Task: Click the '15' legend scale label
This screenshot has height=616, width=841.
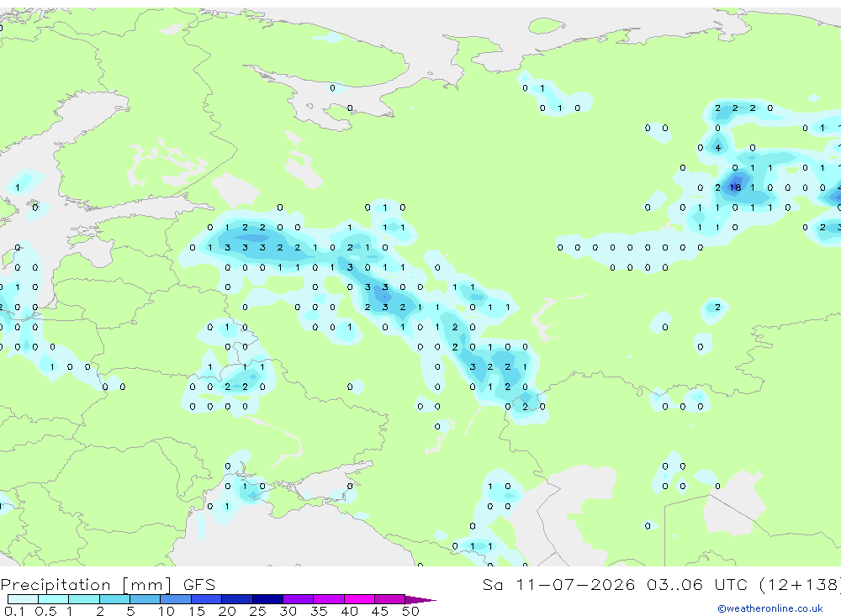Action: click(x=196, y=611)
